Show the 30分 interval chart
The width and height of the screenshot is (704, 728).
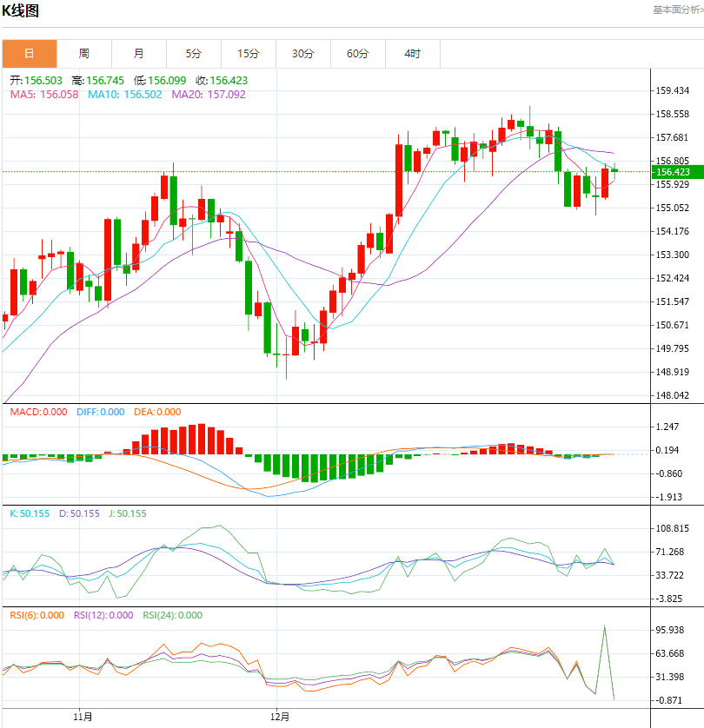coord(303,54)
